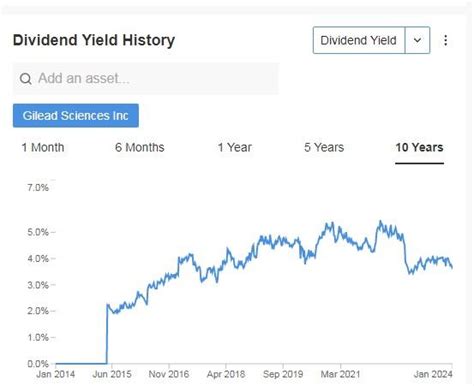Open the Dividend Yield metric selector
This screenshot has width=474, height=386.
(359, 40)
